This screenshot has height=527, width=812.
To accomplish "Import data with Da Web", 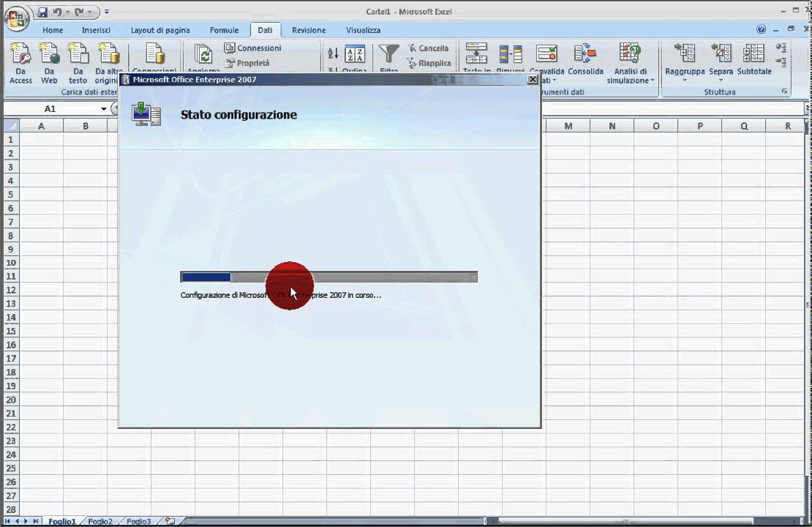I will point(49,63).
